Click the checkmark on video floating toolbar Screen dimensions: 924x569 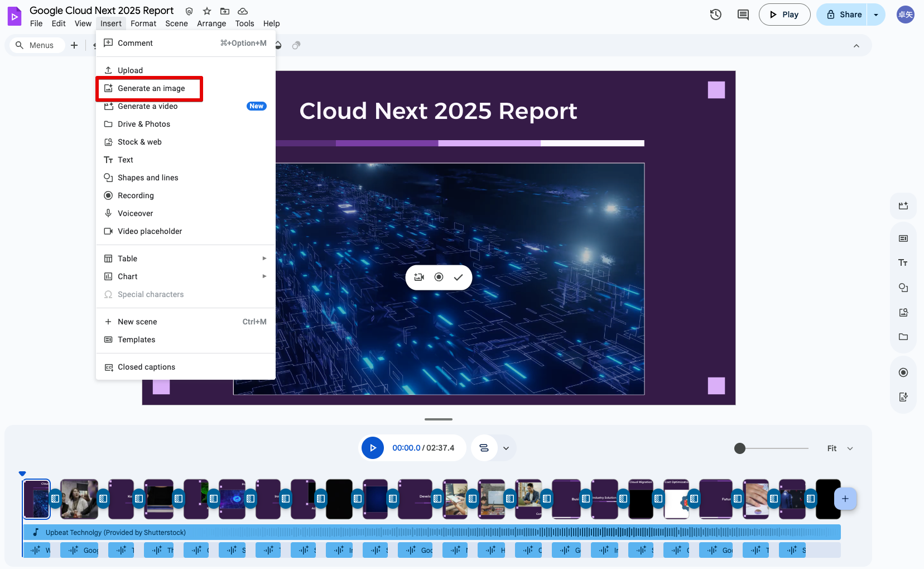pyautogui.click(x=458, y=278)
